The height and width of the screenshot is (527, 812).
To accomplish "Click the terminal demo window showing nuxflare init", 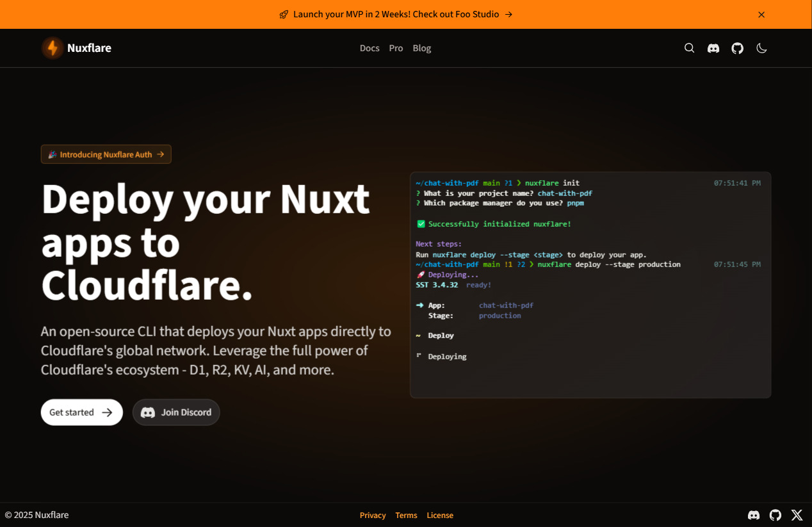I will [x=590, y=284].
